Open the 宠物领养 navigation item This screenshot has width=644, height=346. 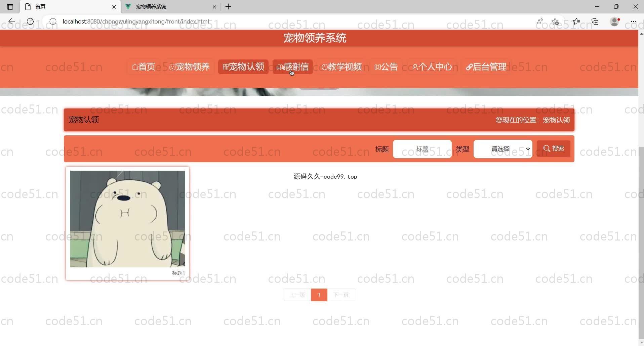(190, 67)
